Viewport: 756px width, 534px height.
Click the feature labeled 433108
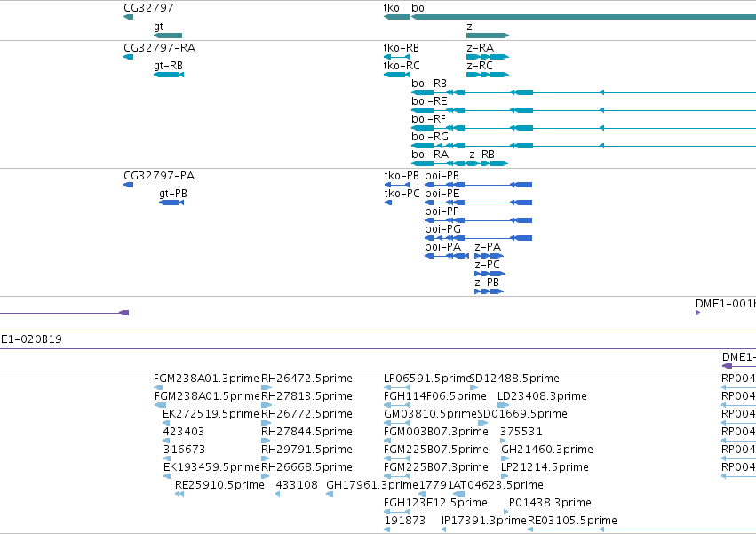(297, 485)
